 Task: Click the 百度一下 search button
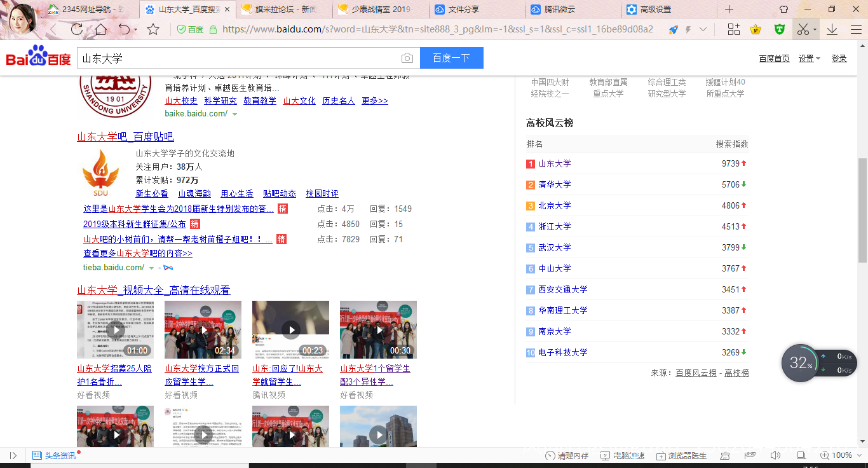(x=451, y=59)
